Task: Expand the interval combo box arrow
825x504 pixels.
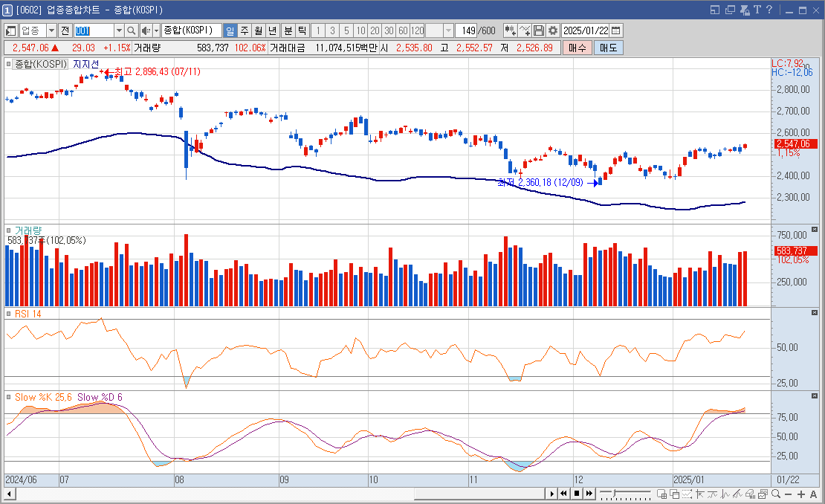Action: (x=448, y=30)
